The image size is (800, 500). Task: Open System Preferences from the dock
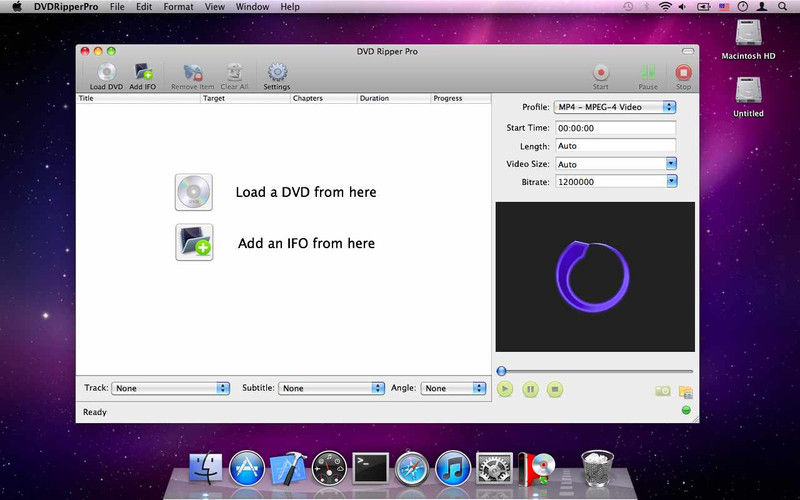(494, 468)
